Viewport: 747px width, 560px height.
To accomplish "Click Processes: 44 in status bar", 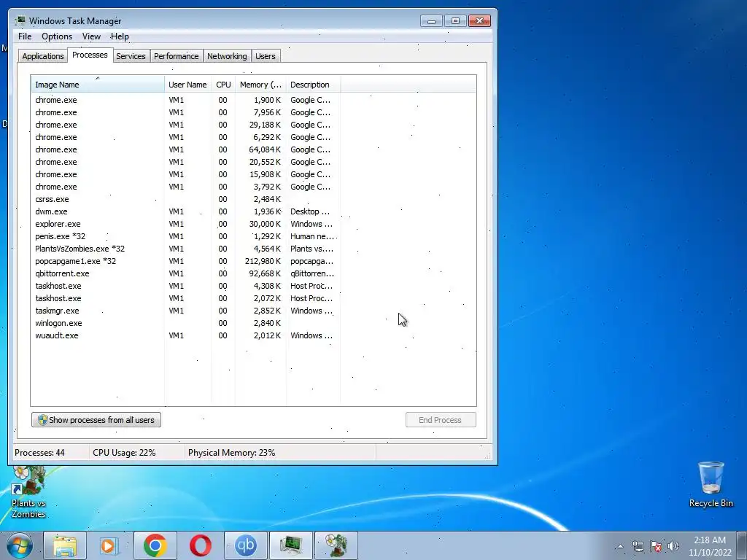I will click(x=39, y=452).
